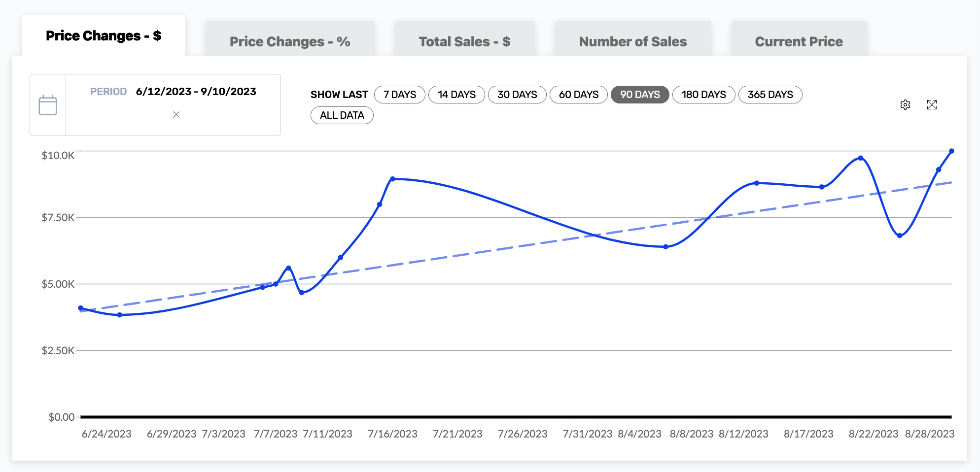
Task: Expand chart to fullscreen
Action: (932, 104)
